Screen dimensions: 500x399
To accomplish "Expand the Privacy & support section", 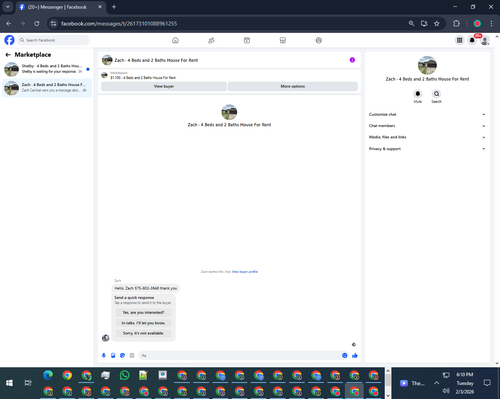I will pyautogui.click(x=427, y=149).
